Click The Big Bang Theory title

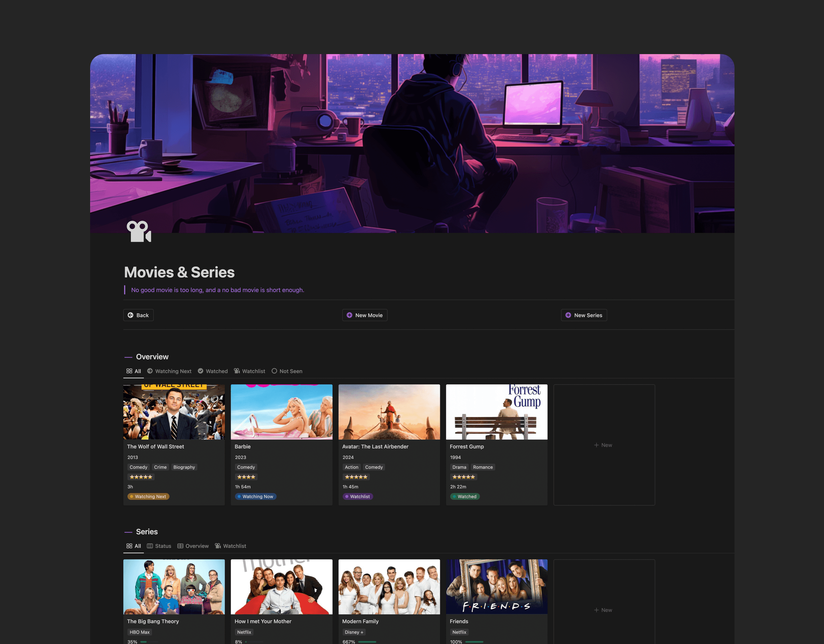(x=153, y=621)
